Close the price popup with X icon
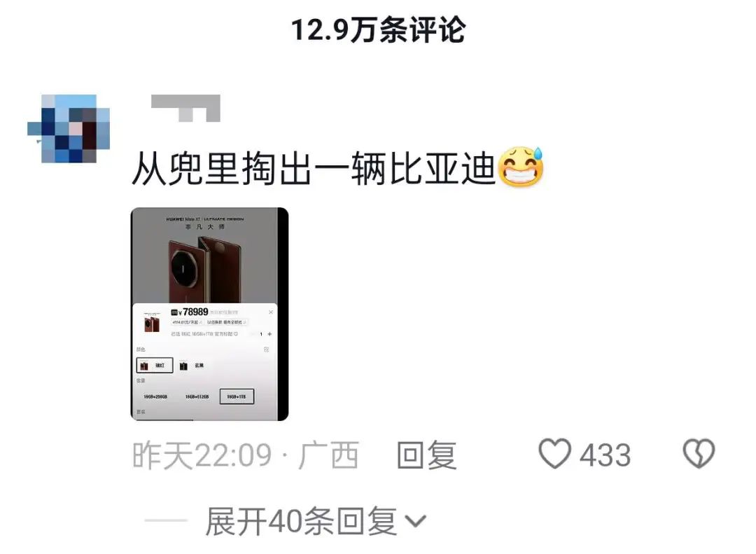The image size is (756, 554). [270, 312]
